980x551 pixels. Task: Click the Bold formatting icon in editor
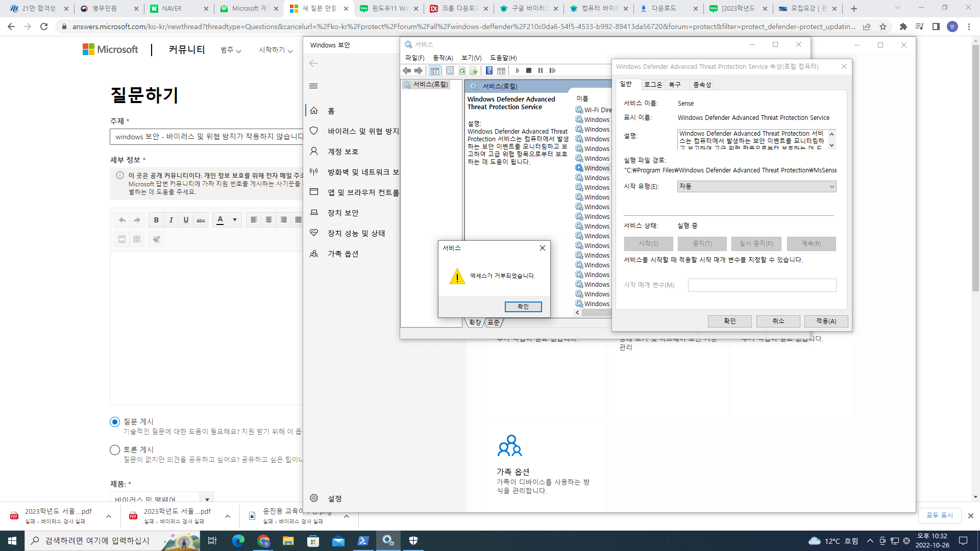[x=156, y=220]
